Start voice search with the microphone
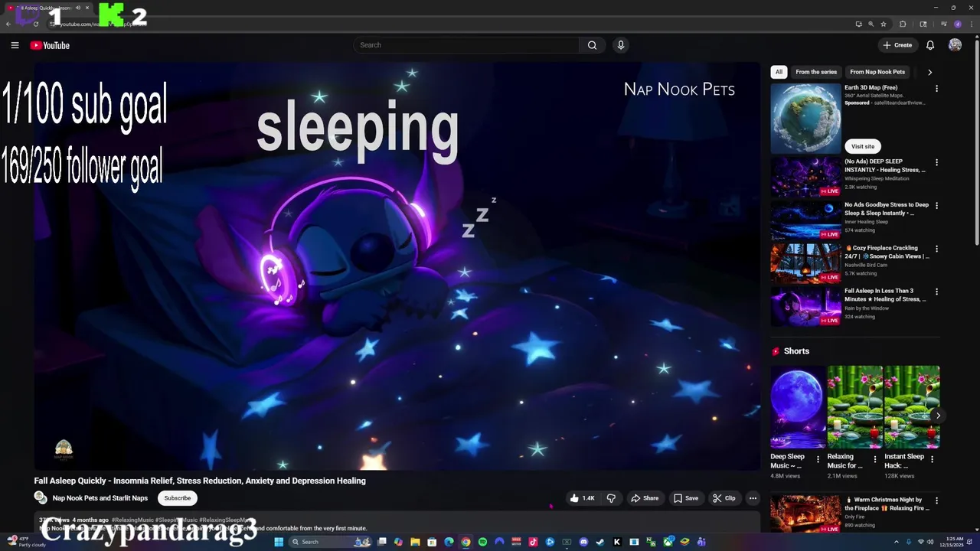The height and width of the screenshot is (551, 980). pyautogui.click(x=621, y=45)
